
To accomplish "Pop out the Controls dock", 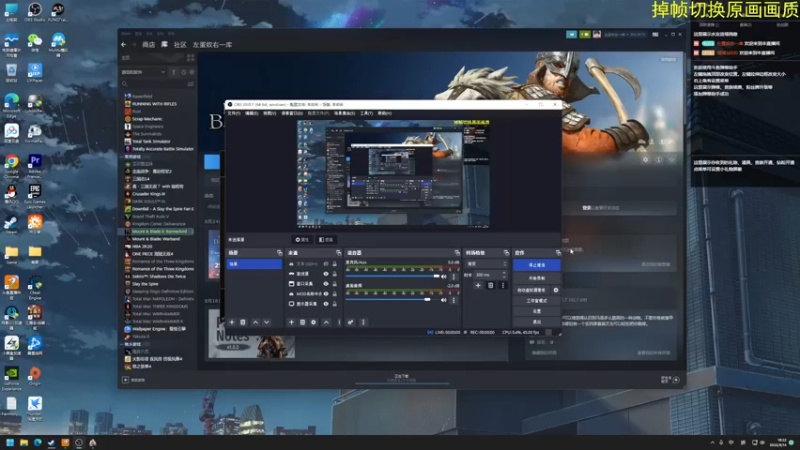I will tap(558, 253).
